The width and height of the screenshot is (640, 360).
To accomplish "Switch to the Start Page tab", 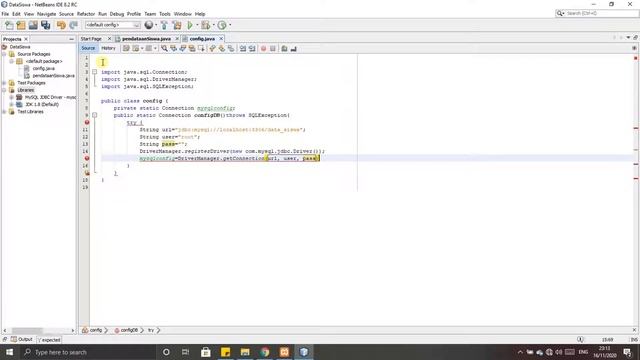I will 91,39.
